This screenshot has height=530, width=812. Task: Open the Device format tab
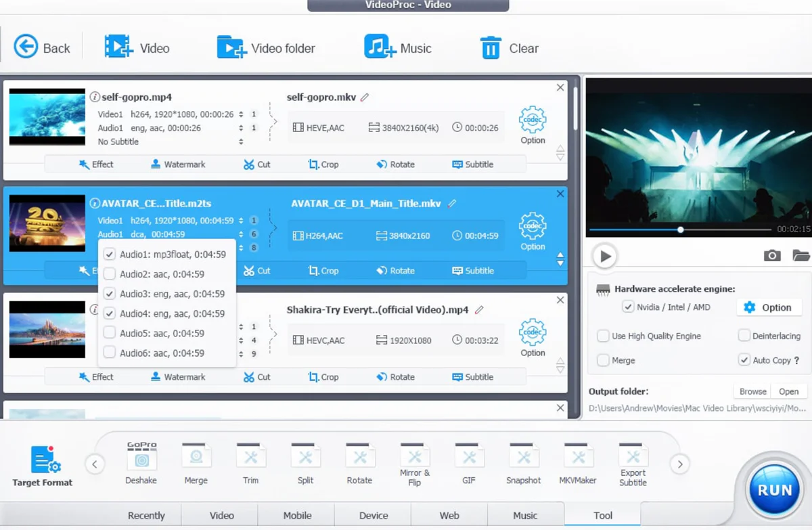(x=372, y=515)
